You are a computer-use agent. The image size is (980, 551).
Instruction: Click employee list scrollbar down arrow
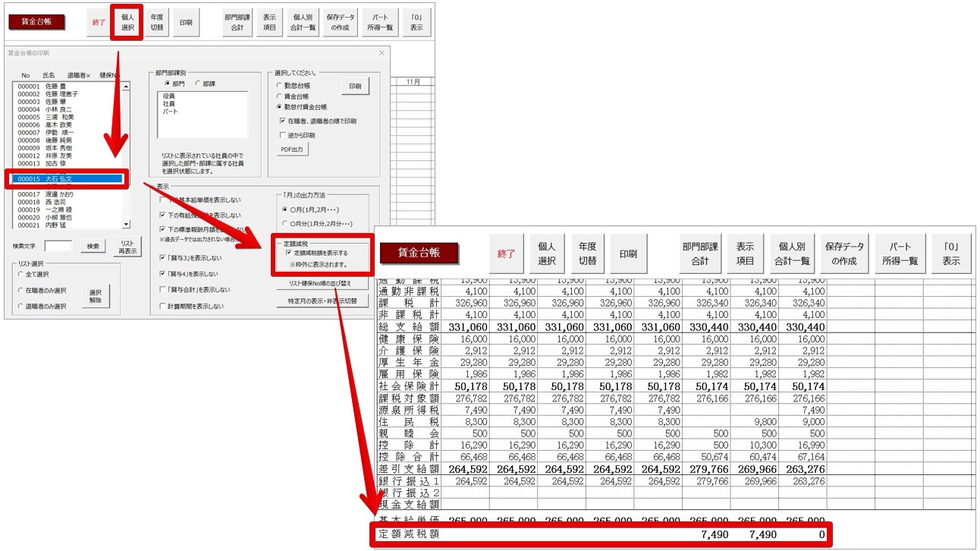127,225
